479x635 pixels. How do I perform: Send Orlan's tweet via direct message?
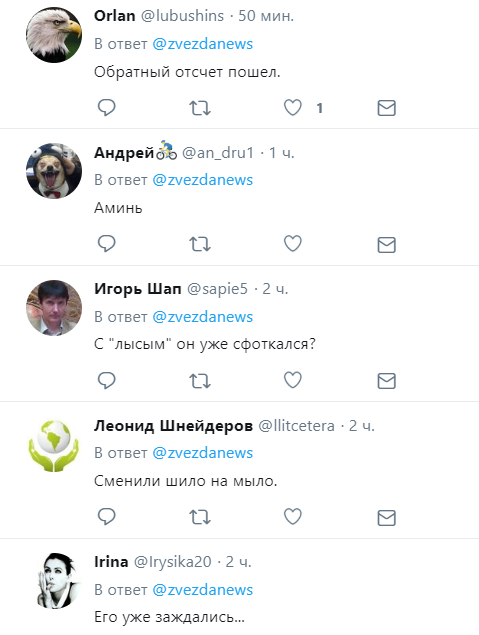click(386, 108)
